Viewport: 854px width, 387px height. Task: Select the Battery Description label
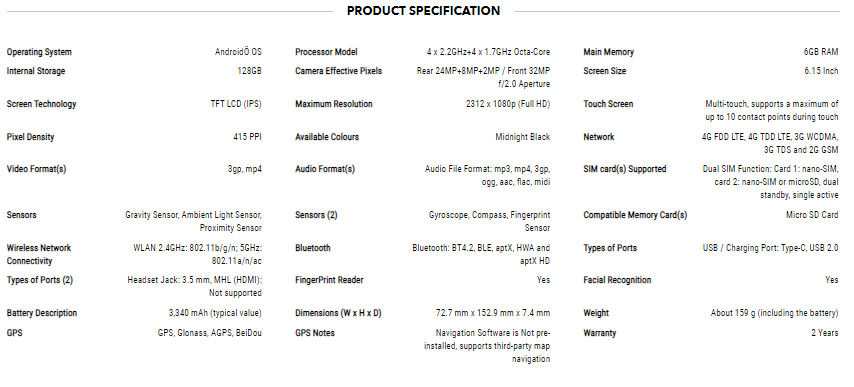(42, 313)
